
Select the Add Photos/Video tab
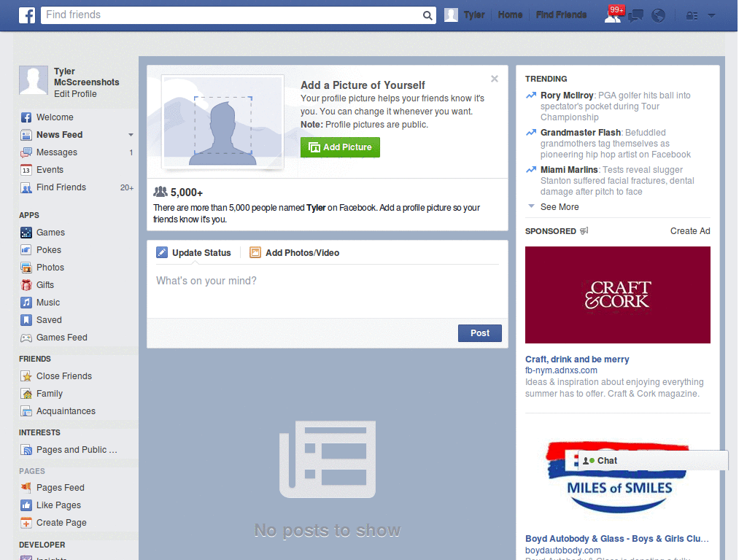pyautogui.click(x=295, y=253)
